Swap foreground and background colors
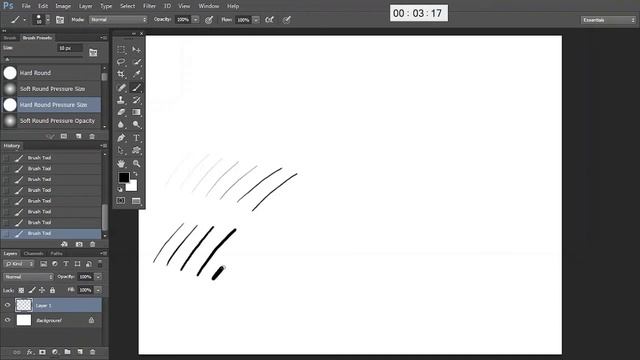 [136, 174]
